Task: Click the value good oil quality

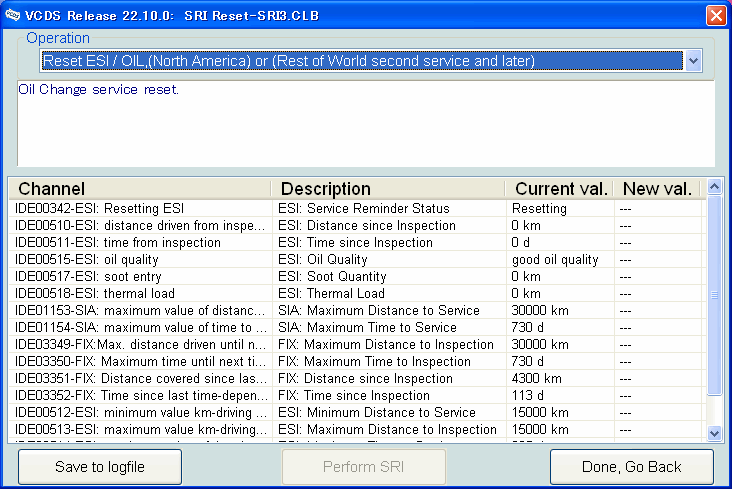Action: [555, 260]
